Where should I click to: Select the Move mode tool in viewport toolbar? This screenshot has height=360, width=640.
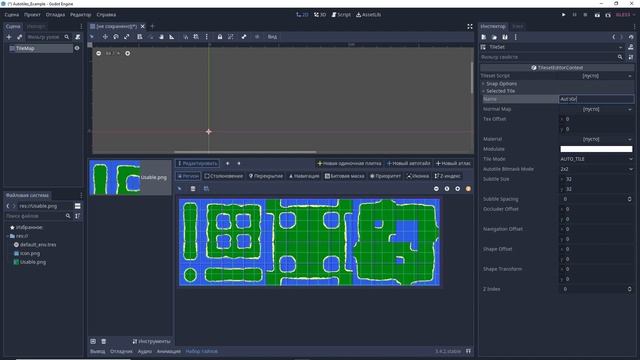105,37
